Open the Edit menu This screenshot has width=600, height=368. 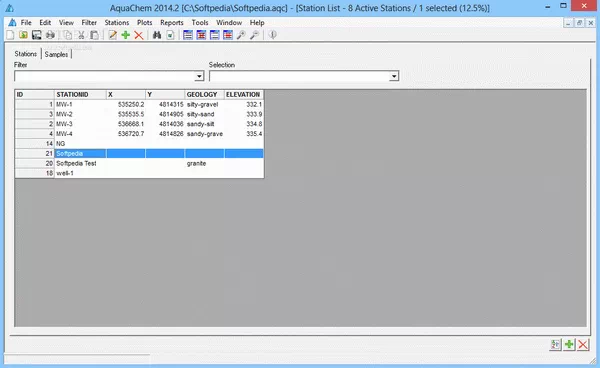tap(45, 23)
